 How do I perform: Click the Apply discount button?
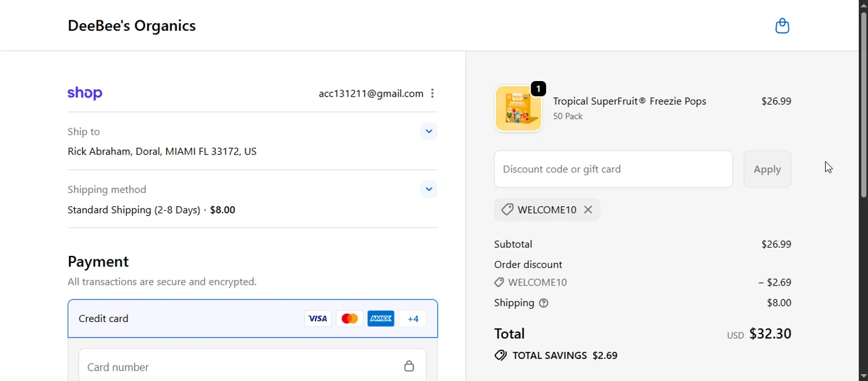tap(767, 169)
